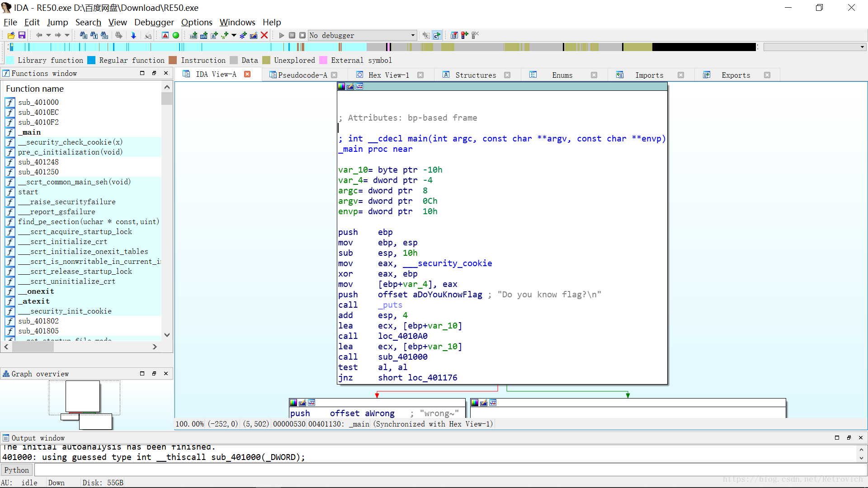Click the blue star breakpoint icon
The image size is (868, 488).
point(243,35)
